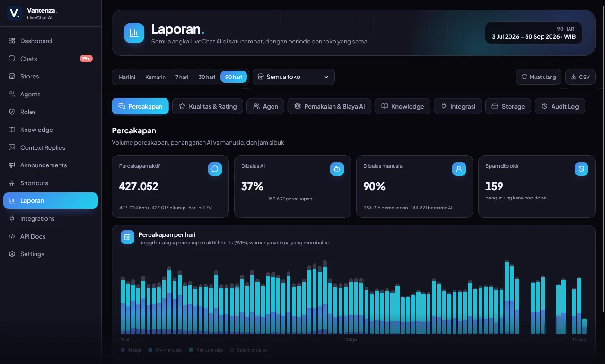This screenshot has width=605, height=364.
Task: Toggle the Manusia saja legend series
Action: (x=206, y=350)
